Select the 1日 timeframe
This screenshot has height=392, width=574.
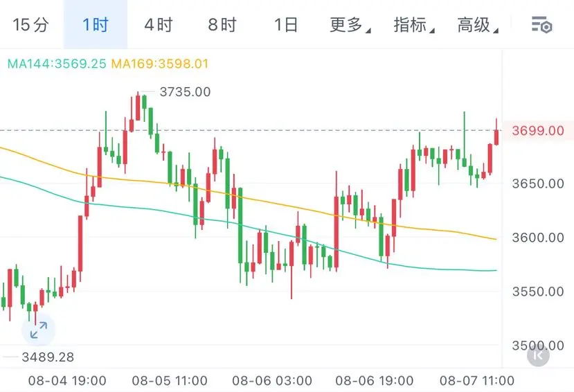286,25
